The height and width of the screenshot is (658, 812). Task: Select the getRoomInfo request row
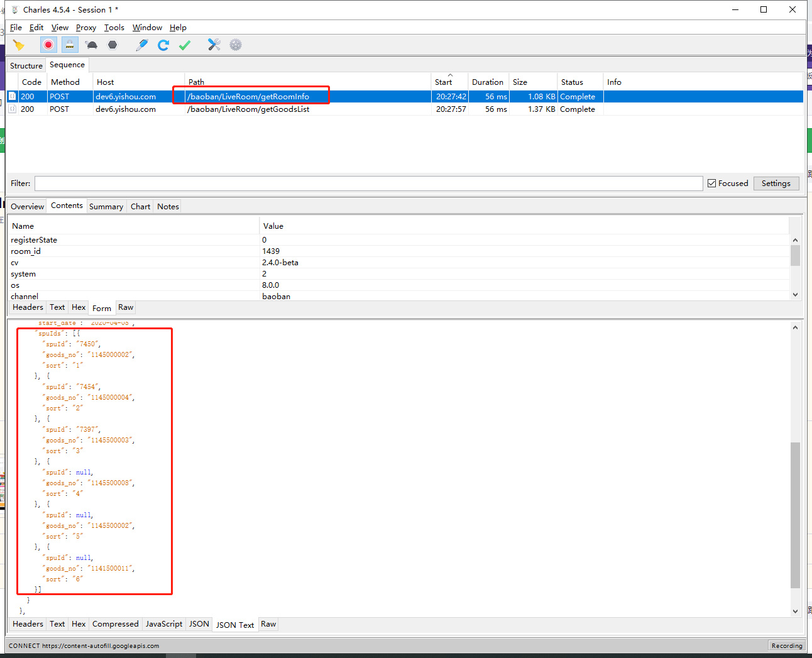click(405, 96)
